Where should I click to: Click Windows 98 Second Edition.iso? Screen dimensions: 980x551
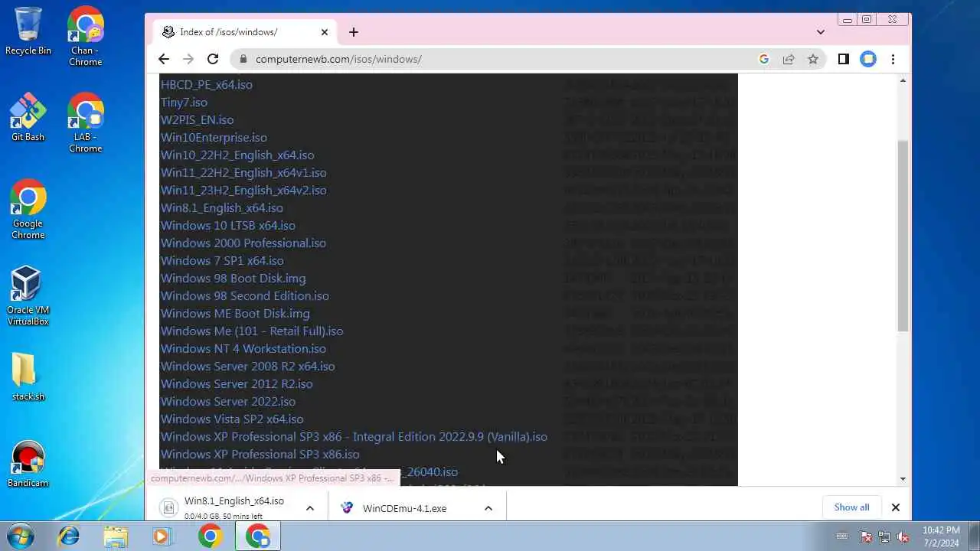tap(245, 295)
